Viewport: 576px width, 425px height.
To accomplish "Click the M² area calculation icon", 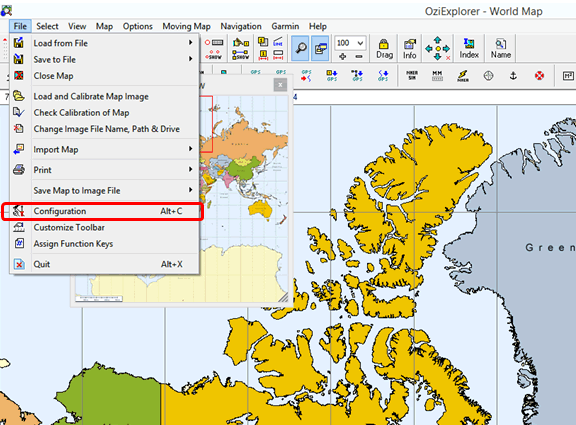I will coord(568,76).
